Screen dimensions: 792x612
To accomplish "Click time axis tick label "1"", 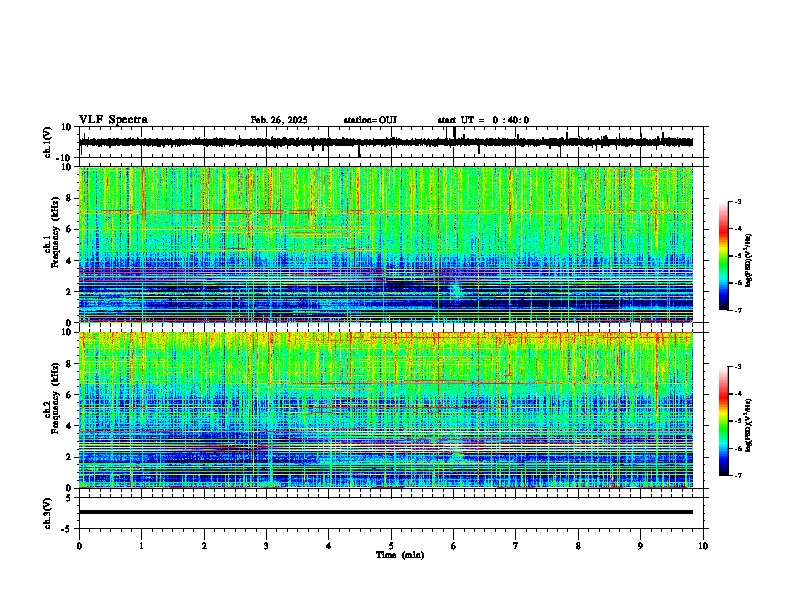I will 141,546.
